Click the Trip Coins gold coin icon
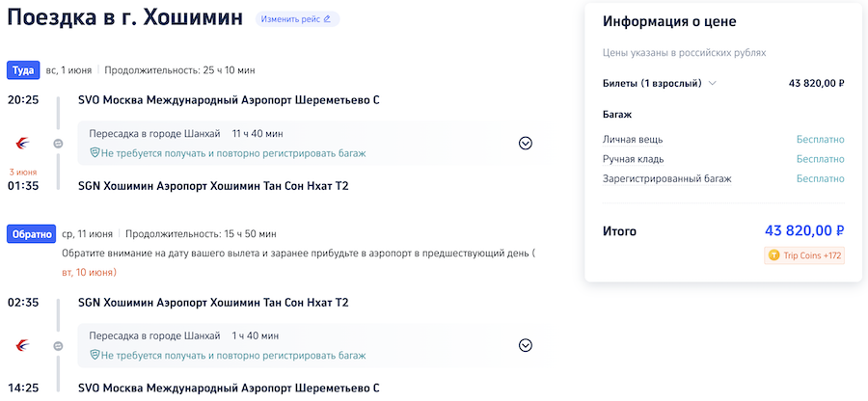The width and height of the screenshot is (868, 401). pyautogui.click(x=773, y=255)
